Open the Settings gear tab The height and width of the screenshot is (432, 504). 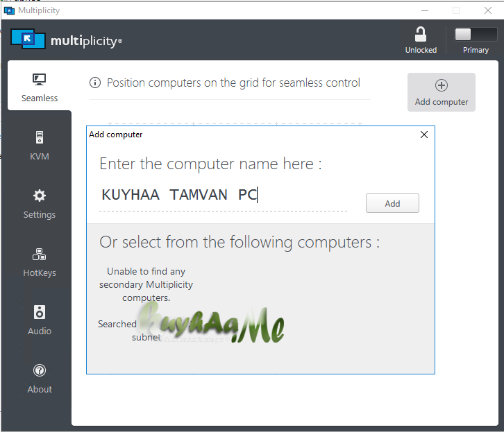(x=39, y=203)
